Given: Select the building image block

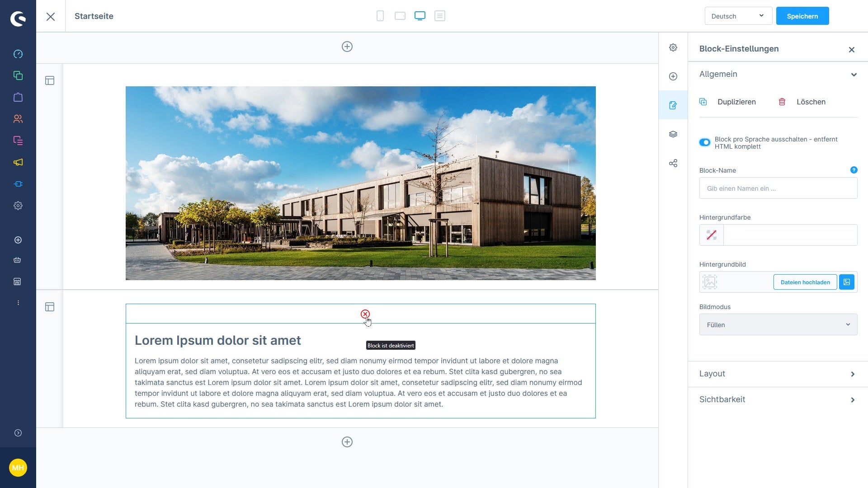Looking at the screenshot, I should tap(361, 183).
